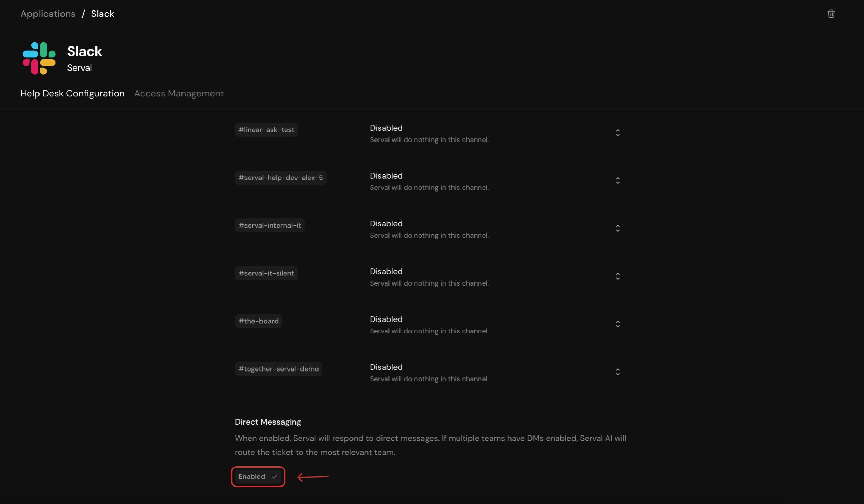Switch to Access Management tab
Image resolution: width=864 pixels, height=504 pixels.
coord(179,93)
